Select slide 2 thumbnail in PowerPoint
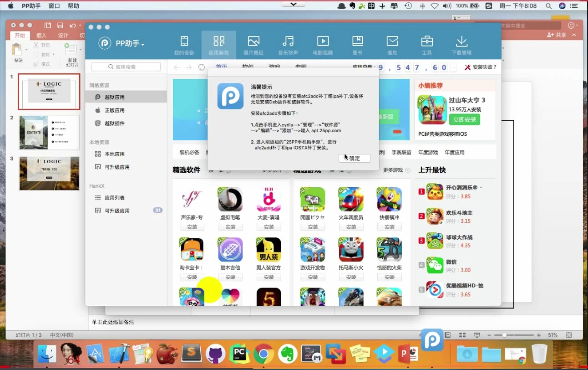The image size is (588, 370). click(x=49, y=132)
